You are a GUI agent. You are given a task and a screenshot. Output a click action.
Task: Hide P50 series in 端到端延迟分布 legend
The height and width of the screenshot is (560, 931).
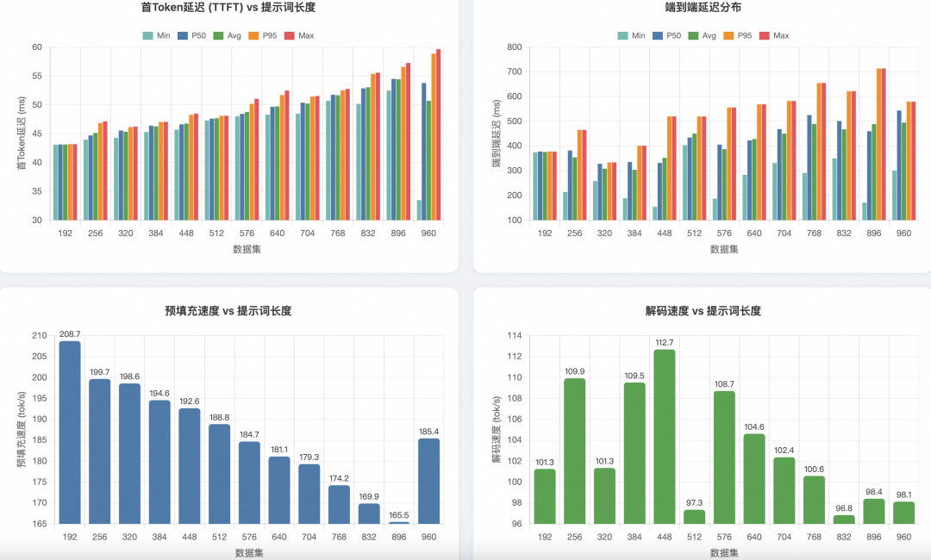pyautogui.click(x=666, y=35)
